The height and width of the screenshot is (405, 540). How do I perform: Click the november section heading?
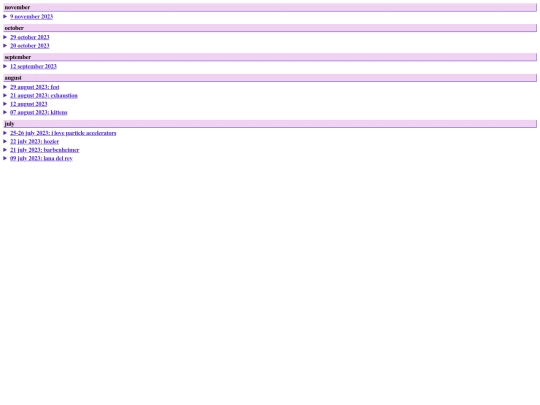click(x=270, y=7)
